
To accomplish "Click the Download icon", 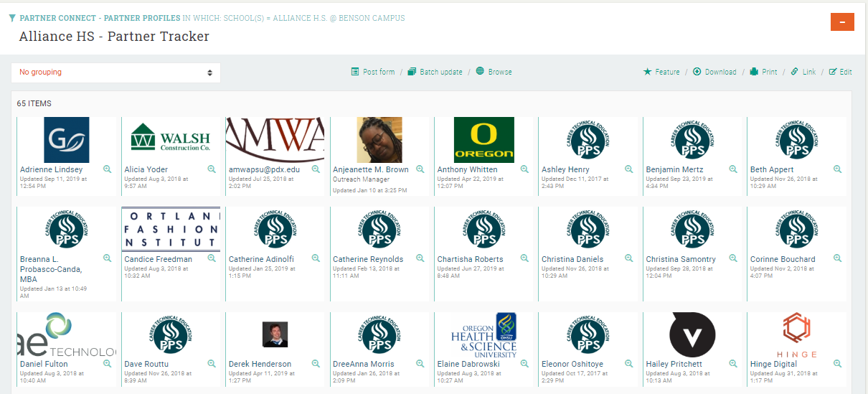I will tap(697, 72).
